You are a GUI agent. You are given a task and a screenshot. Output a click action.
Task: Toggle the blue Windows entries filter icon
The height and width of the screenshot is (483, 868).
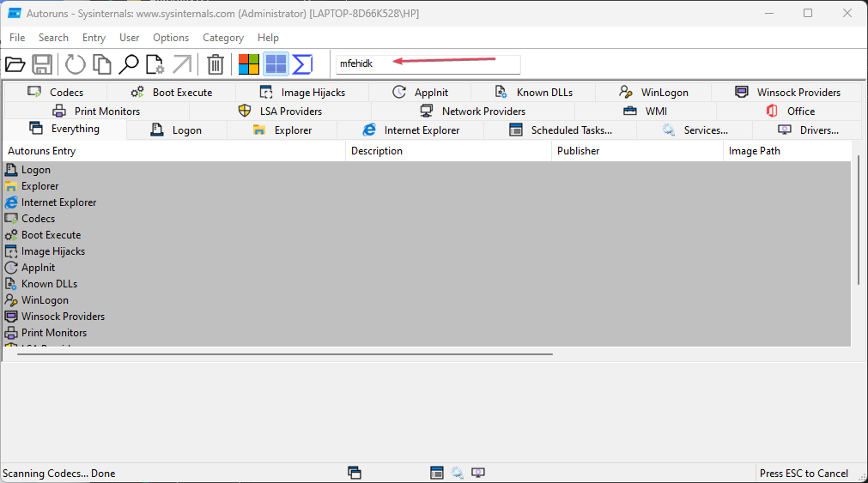[x=276, y=64]
